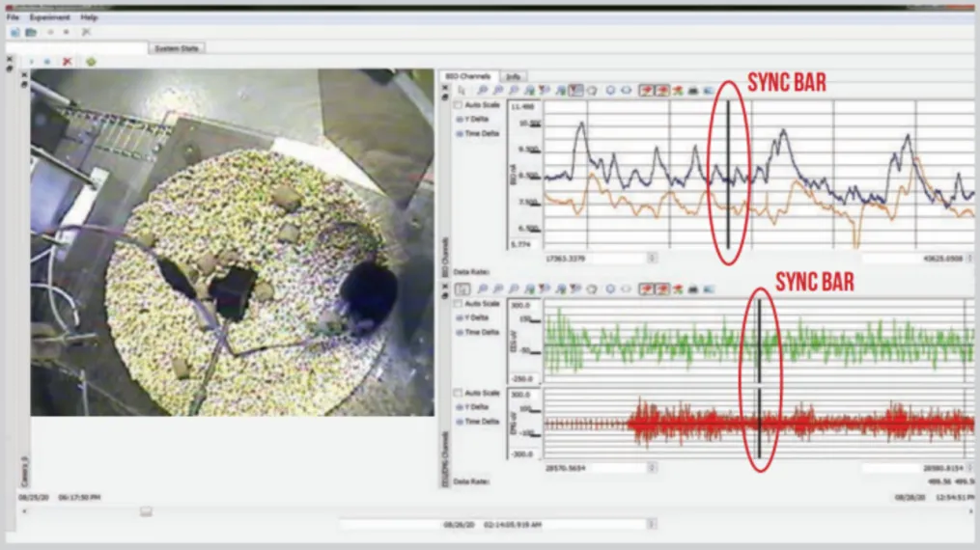Close the BIO Channels panel with X
The image size is (980, 550).
pyautogui.click(x=445, y=89)
